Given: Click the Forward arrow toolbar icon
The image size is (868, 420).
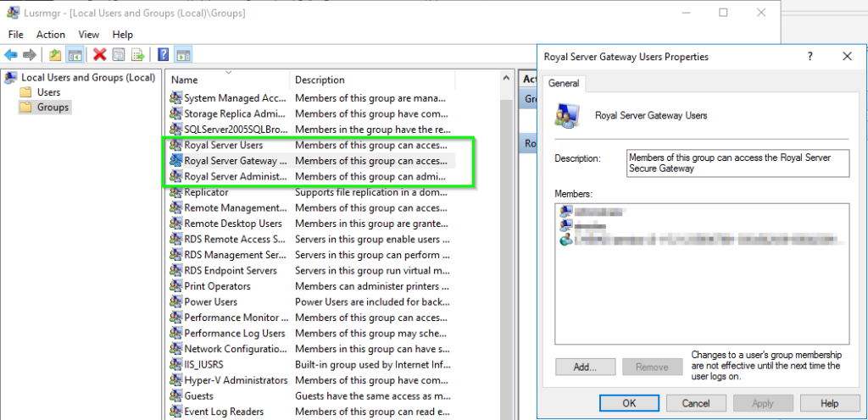Looking at the screenshot, I should click(x=30, y=55).
